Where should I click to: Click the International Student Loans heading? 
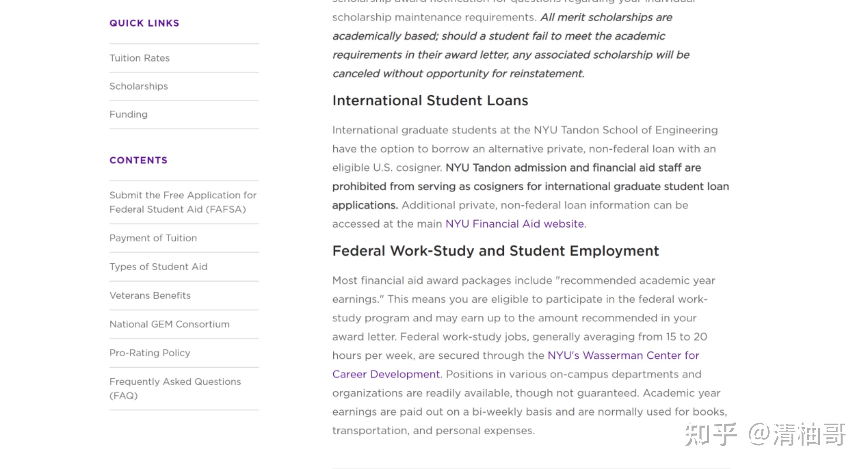click(430, 100)
